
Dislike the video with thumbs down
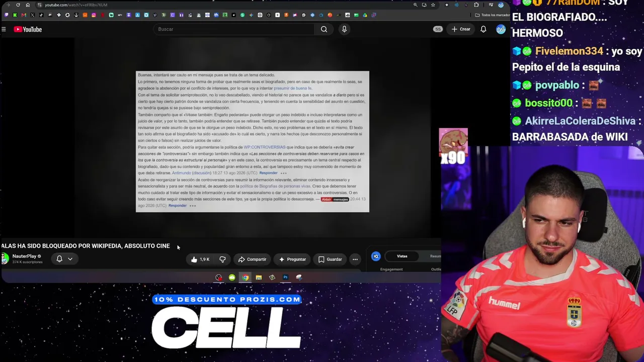[222, 259]
